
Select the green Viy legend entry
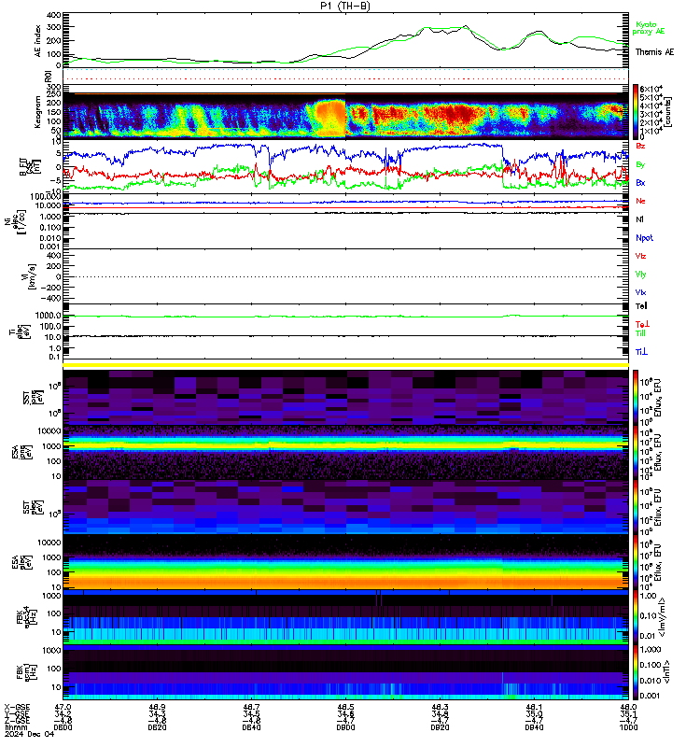point(640,275)
